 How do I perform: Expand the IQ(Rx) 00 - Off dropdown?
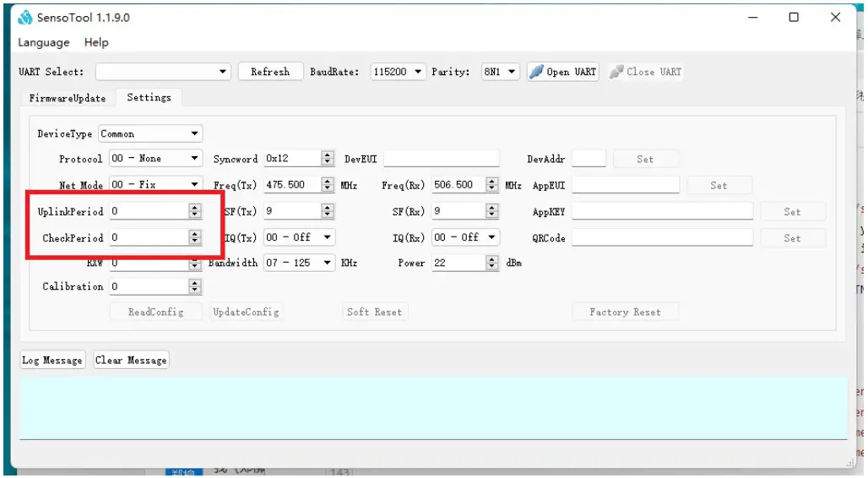[465, 237]
